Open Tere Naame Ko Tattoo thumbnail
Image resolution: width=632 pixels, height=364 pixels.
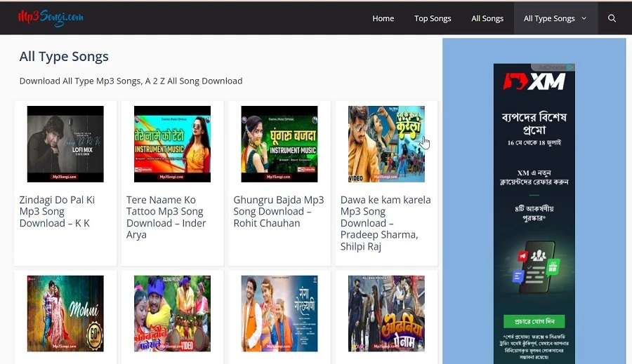click(172, 144)
